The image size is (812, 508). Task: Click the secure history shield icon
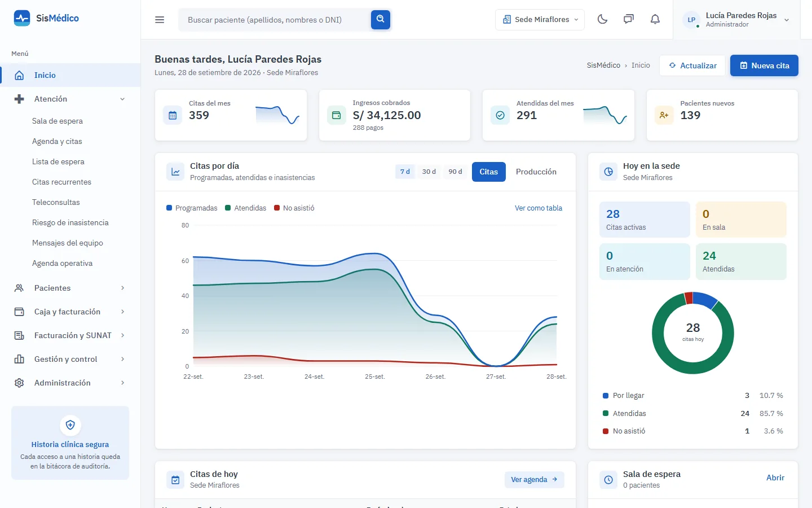(x=70, y=425)
